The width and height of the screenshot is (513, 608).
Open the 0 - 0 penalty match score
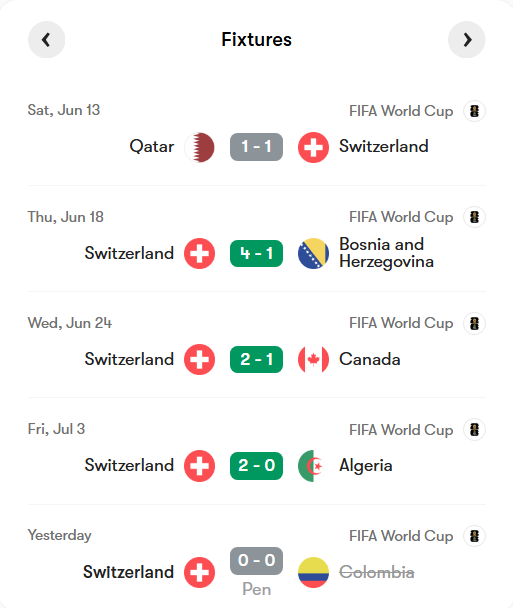[256, 561]
